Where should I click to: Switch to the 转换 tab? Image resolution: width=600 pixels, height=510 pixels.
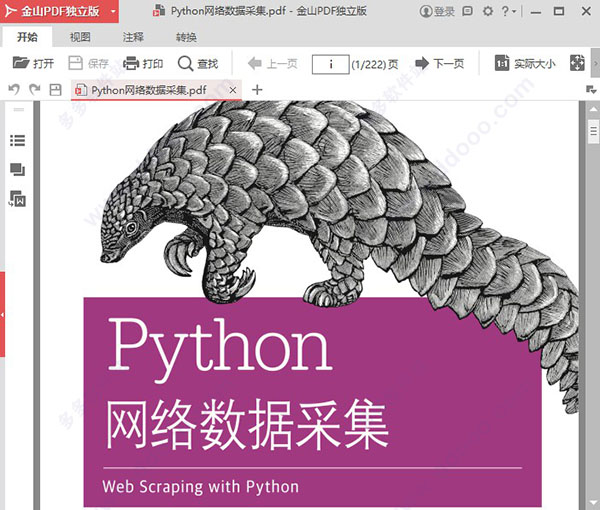tap(186, 37)
